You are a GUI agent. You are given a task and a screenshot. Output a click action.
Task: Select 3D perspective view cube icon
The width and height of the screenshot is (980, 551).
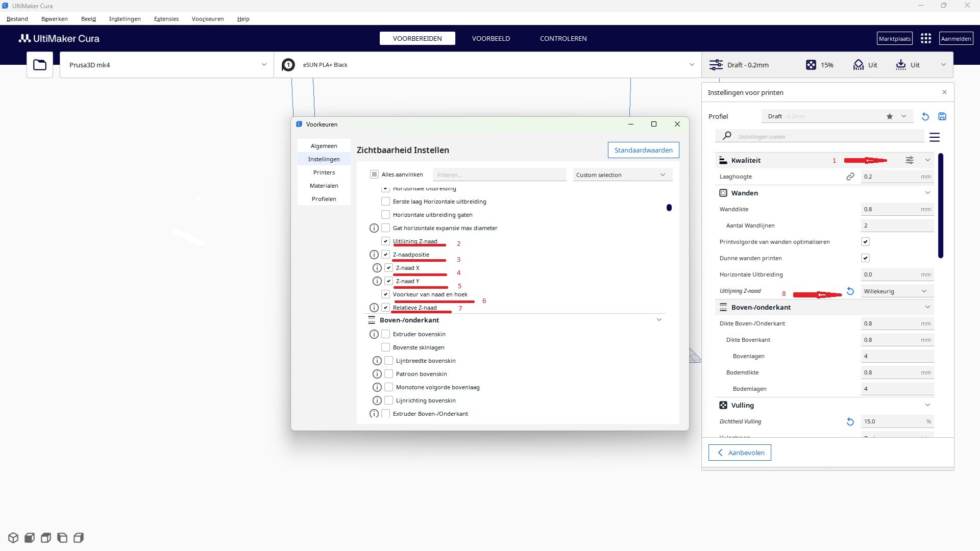tap(13, 538)
